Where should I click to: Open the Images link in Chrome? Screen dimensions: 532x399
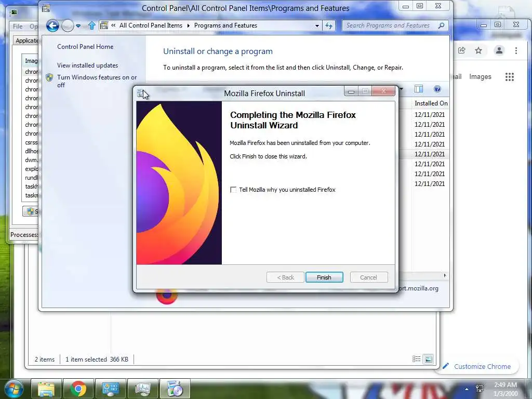tap(480, 77)
